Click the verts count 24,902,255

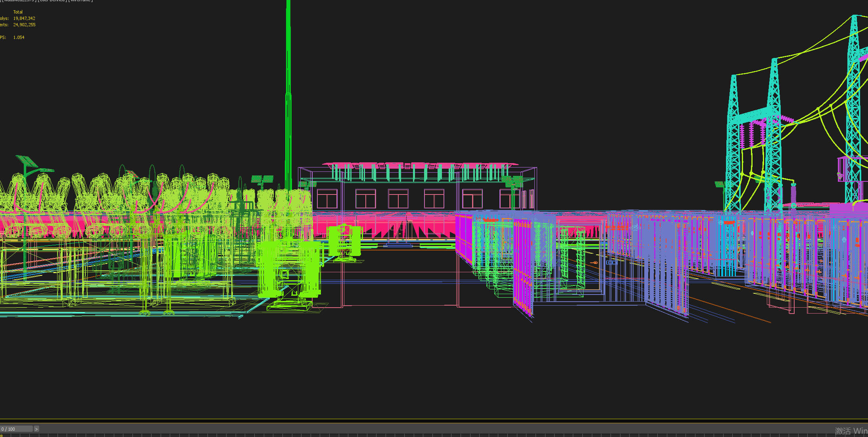click(24, 25)
